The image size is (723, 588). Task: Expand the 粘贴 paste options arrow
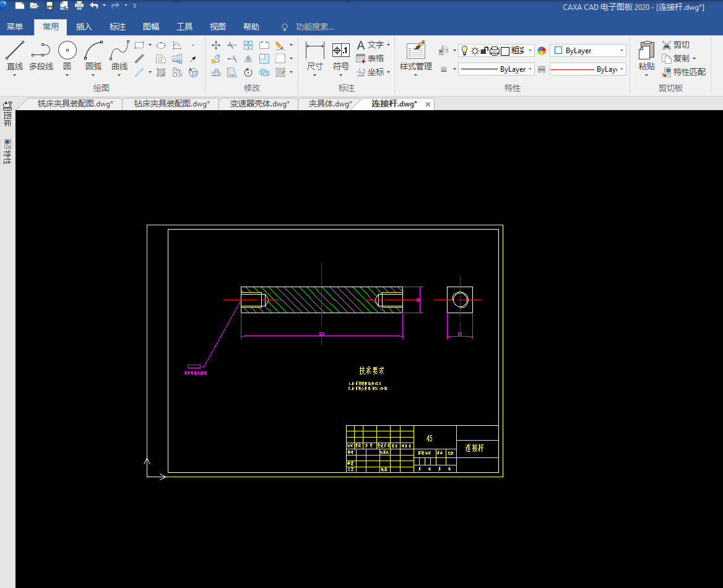pos(646,75)
